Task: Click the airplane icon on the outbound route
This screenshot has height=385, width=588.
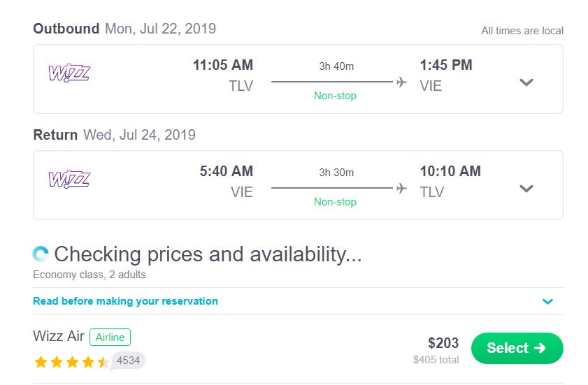Action: (401, 82)
